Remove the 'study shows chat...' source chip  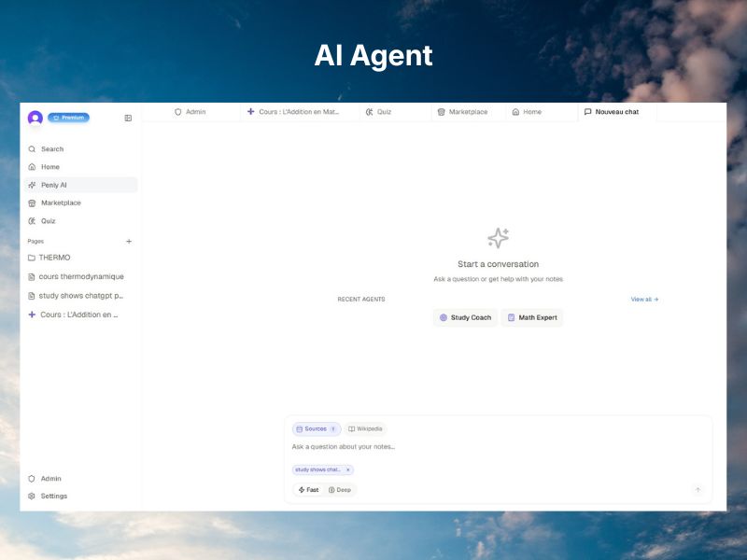point(348,469)
